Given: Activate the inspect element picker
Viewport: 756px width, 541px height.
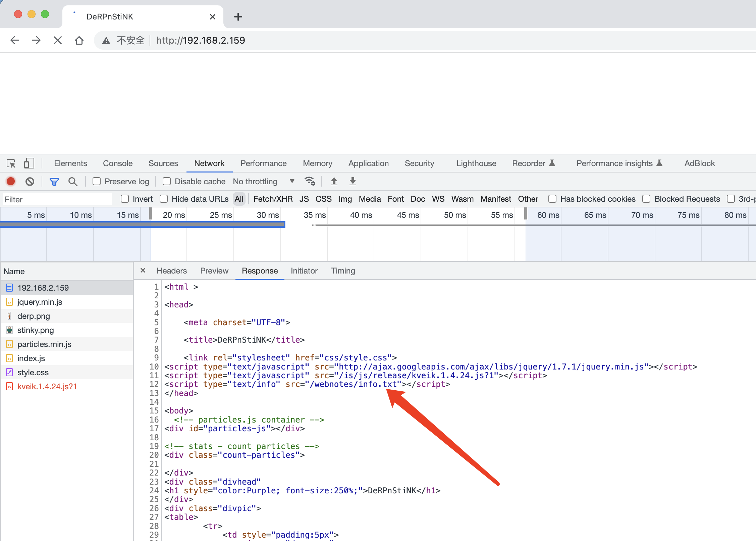Looking at the screenshot, I should pyautogui.click(x=11, y=163).
